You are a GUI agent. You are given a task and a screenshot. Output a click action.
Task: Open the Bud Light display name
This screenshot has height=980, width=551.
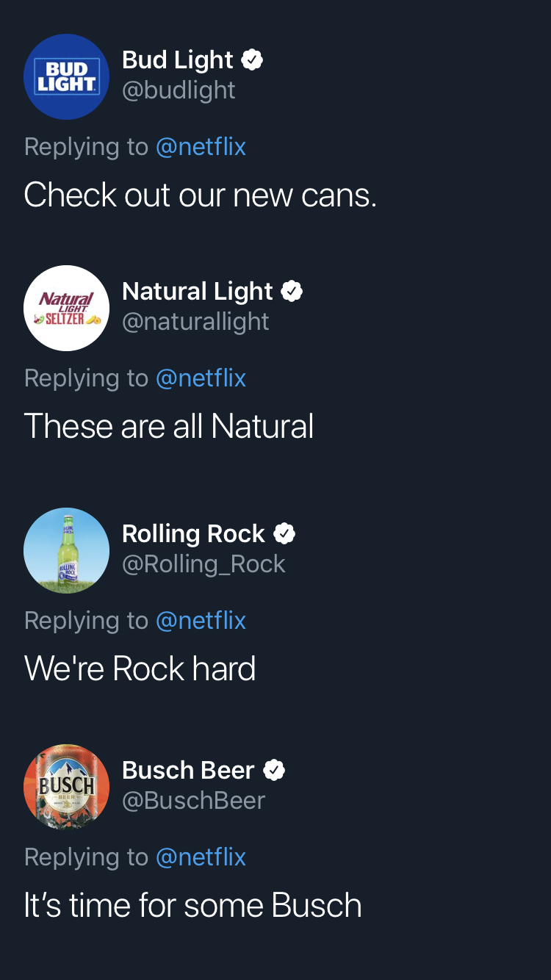click(177, 60)
